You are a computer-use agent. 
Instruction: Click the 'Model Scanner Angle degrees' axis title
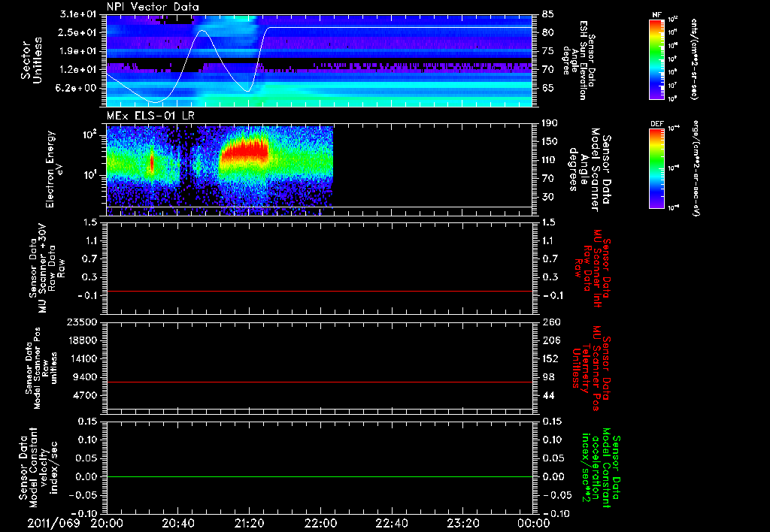tap(590, 170)
